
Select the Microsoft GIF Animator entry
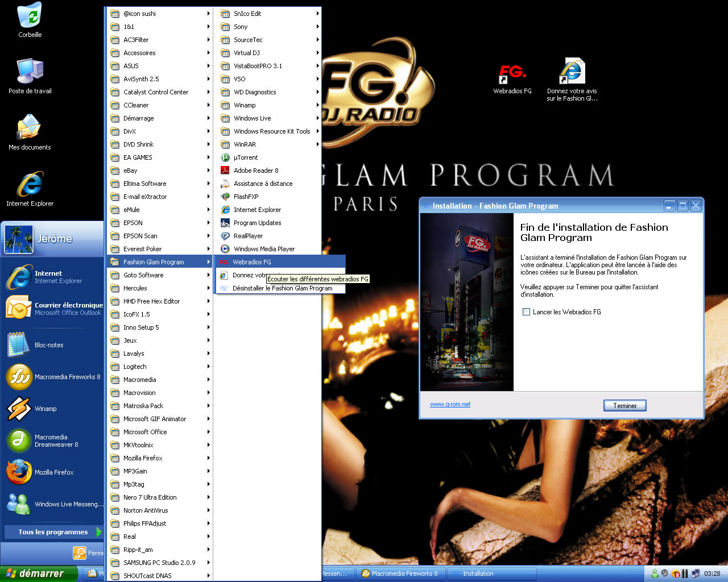coord(160,419)
